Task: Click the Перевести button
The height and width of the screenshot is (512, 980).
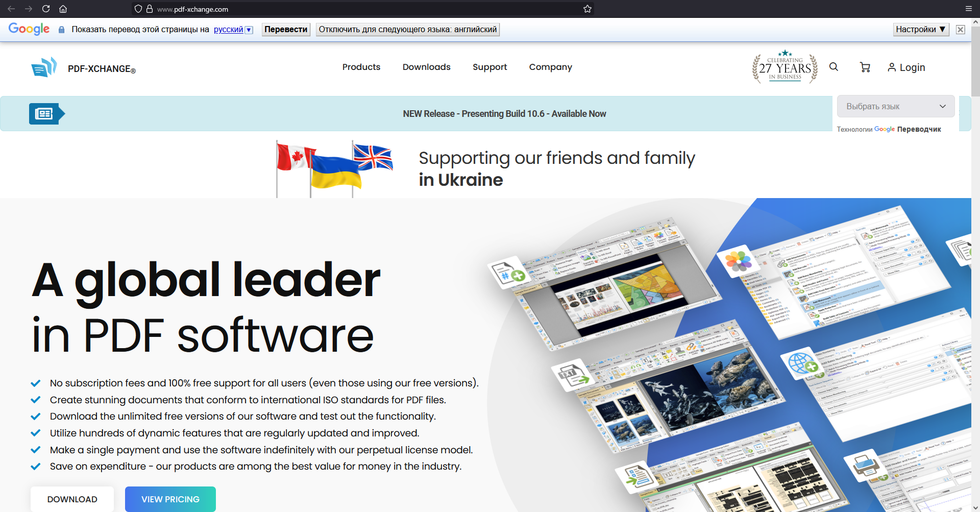Action: (x=286, y=30)
